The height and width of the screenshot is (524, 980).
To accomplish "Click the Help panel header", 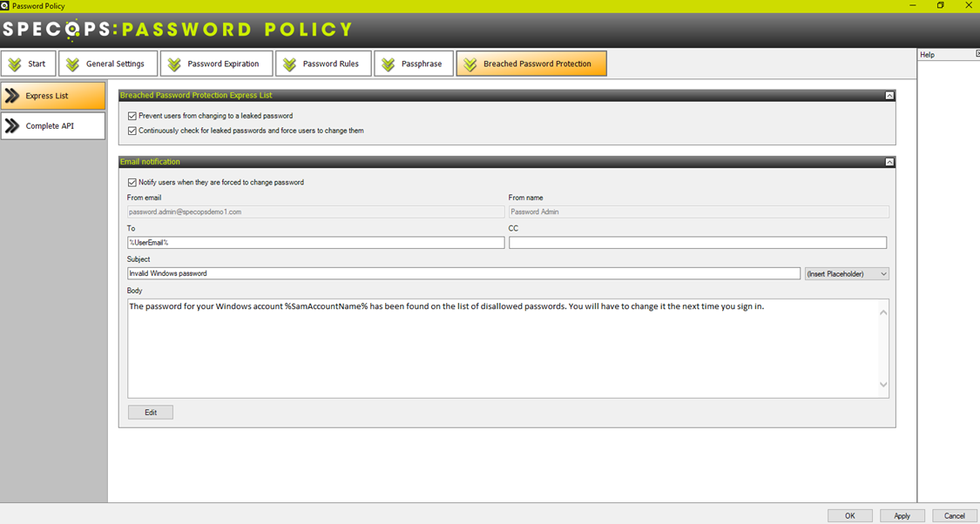I will [949, 55].
